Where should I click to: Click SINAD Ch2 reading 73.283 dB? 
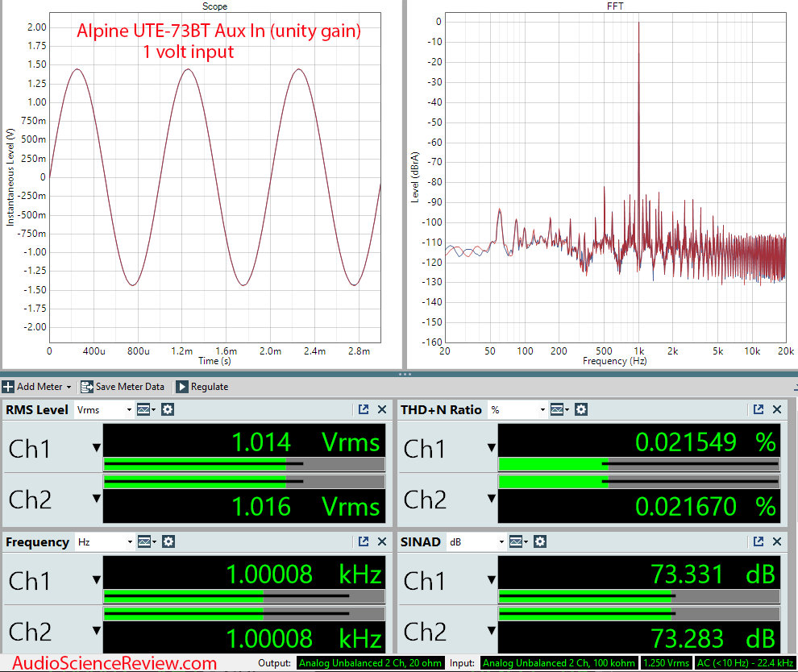(x=713, y=639)
